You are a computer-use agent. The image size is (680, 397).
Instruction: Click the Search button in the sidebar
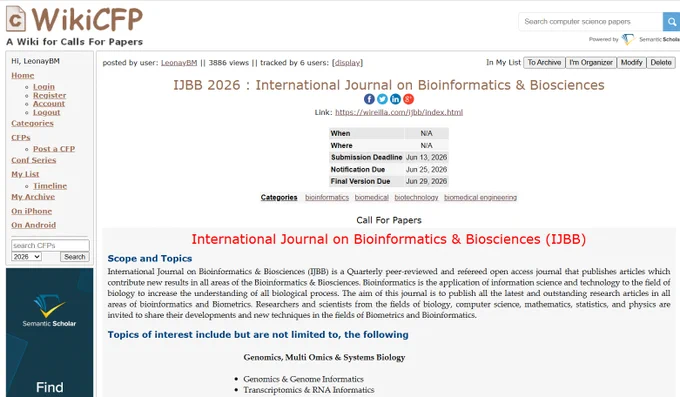pyautogui.click(x=75, y=257)
